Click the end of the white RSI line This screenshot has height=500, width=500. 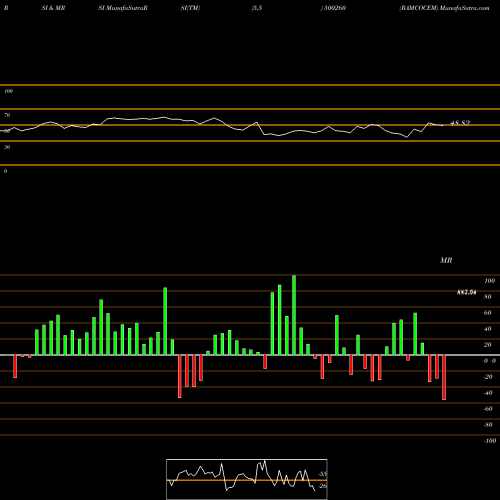click(x=443, y=125)
